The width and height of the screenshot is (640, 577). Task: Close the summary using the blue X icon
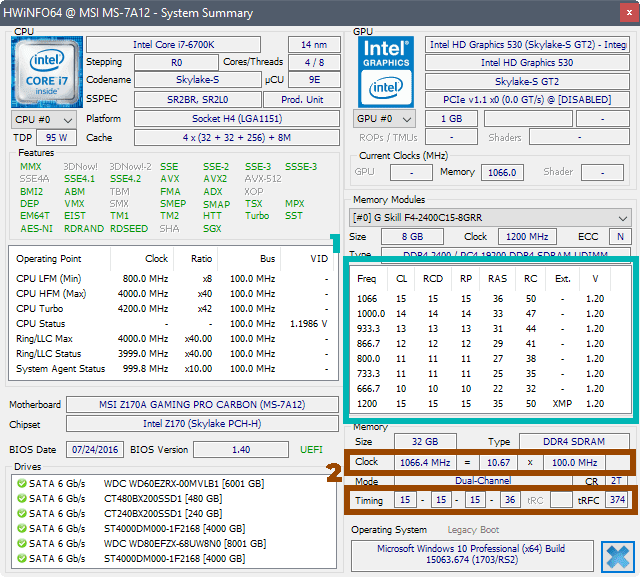point(616,555)
